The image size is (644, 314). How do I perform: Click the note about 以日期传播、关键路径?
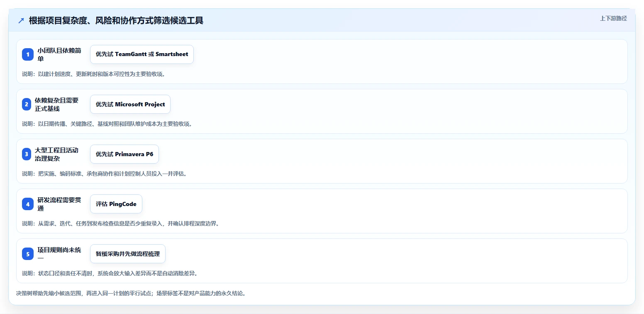107,124
